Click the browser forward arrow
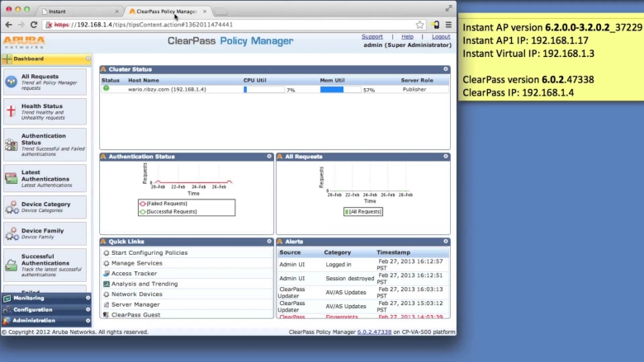 point(21,25)
